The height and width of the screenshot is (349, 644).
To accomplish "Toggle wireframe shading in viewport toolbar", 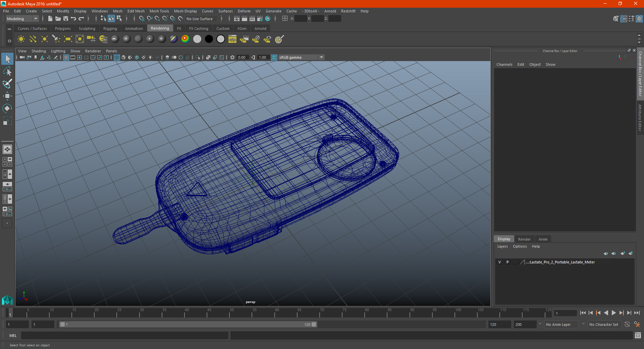I will click(117, 57).
